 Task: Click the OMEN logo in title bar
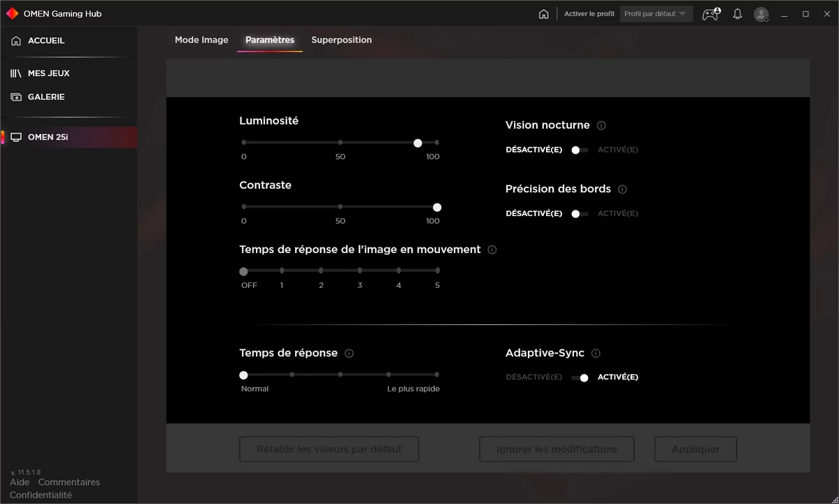(12, 13)
